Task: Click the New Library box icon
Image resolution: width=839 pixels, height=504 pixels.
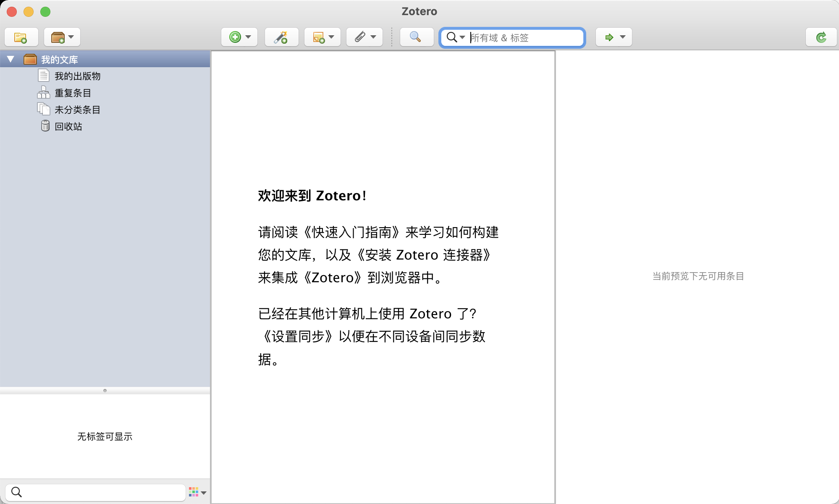Action: tap(58, 37)
